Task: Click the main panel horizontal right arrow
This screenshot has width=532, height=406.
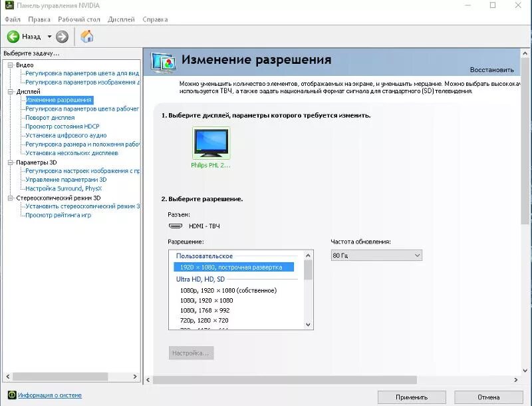Action: pos(516,380)
